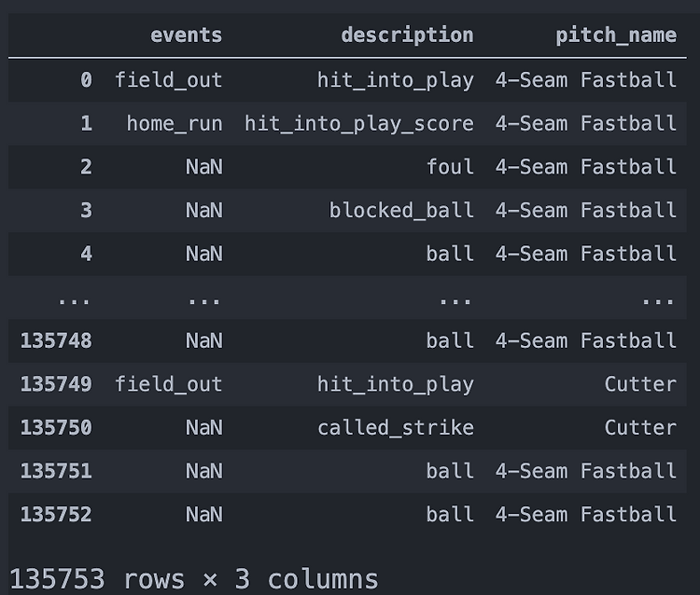
Task: Click NaN events cell in row 135752
Action: click(203, 515)
